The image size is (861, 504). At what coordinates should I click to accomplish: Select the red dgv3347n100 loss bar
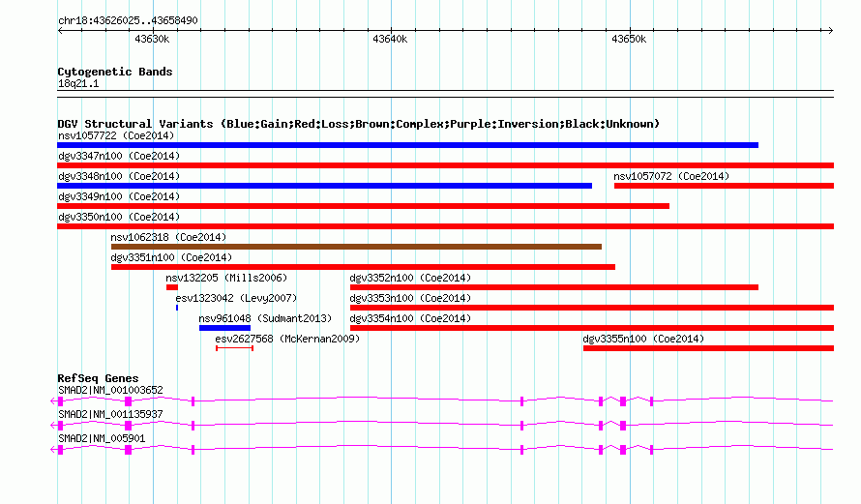coord(445,165)
